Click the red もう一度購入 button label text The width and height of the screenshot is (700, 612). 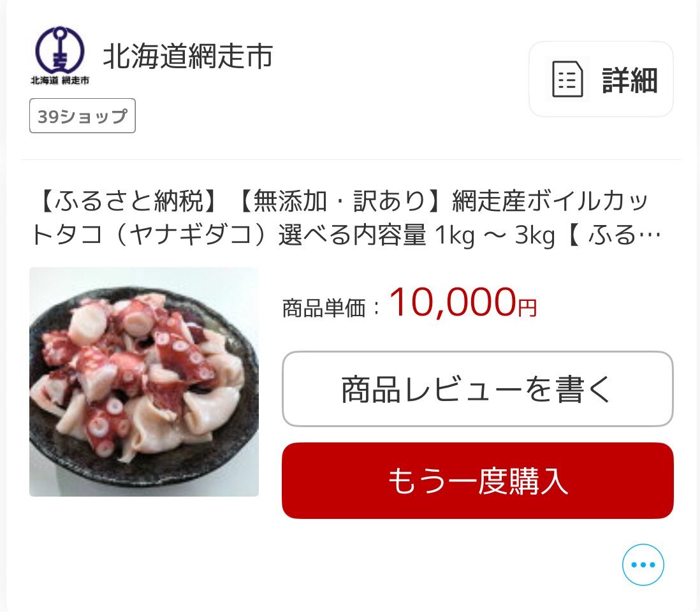point(478,481)
